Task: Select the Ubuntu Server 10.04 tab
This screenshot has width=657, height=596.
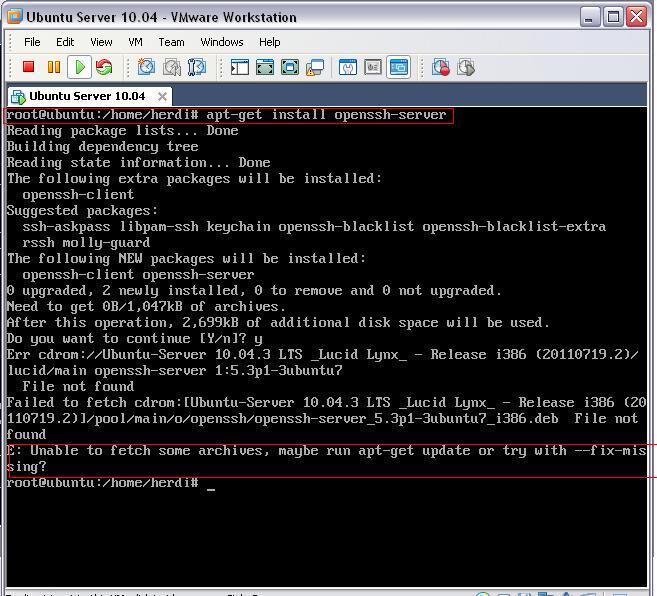Action: click(89, 96)
